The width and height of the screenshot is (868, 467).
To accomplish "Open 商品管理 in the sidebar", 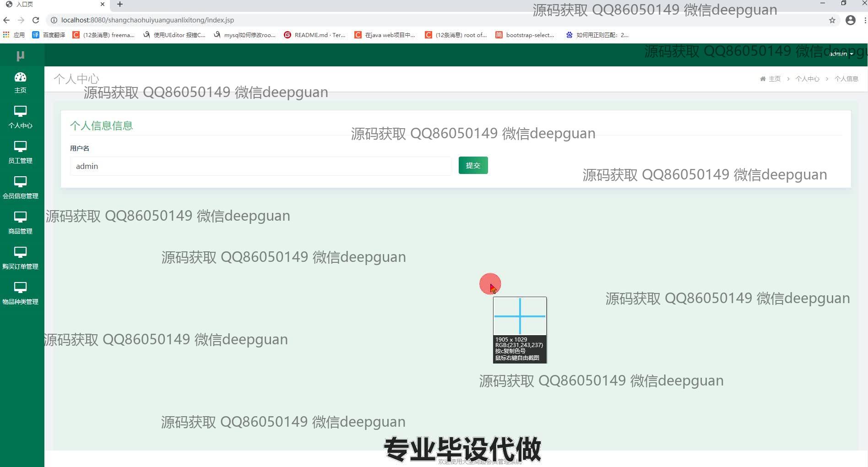I will (x=21, y=223).
